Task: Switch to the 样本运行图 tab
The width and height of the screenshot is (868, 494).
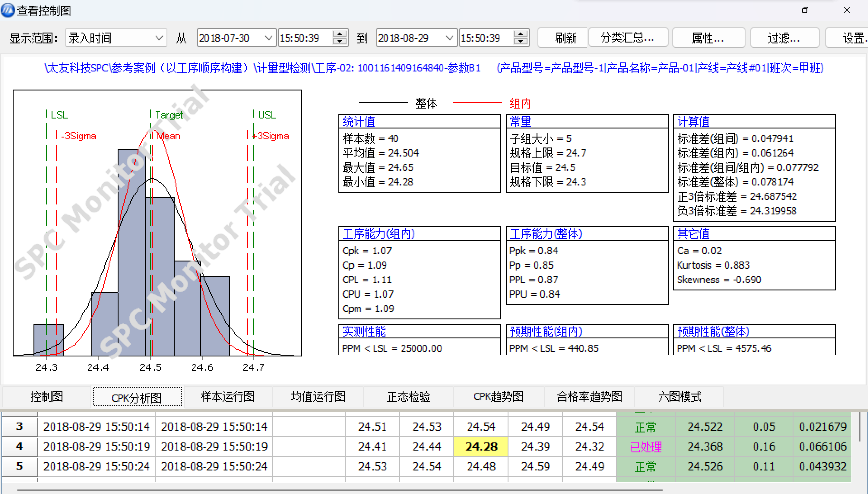Action: pos(227,396)
